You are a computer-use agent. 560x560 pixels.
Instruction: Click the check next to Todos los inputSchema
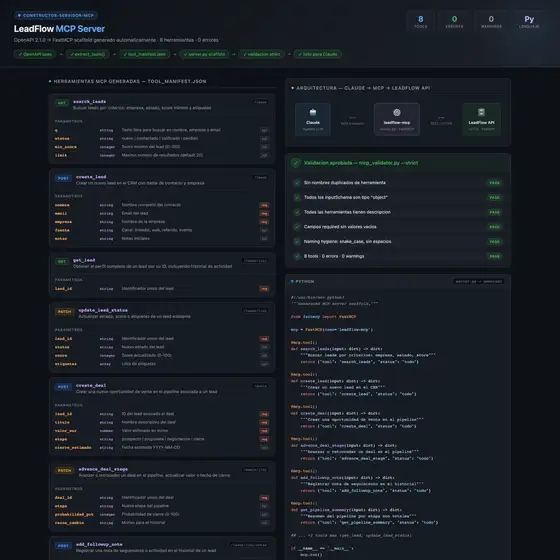pos(297,198)
